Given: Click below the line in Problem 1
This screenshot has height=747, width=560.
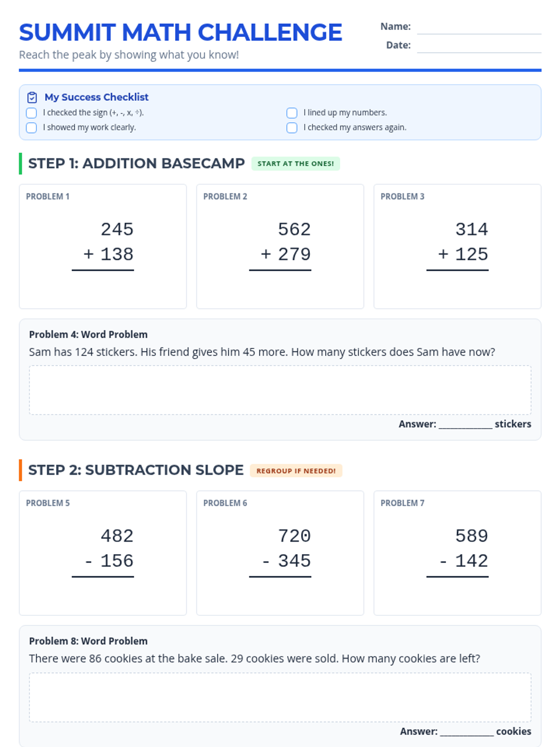Looking at the screenshot, I should click(103, 287).
